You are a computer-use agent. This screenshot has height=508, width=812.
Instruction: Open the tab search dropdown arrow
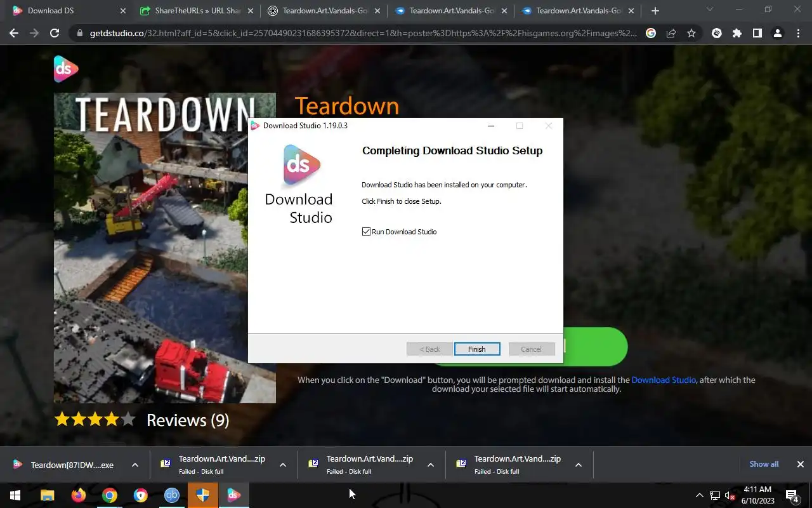pyautogui.click(x=710, y=10)
